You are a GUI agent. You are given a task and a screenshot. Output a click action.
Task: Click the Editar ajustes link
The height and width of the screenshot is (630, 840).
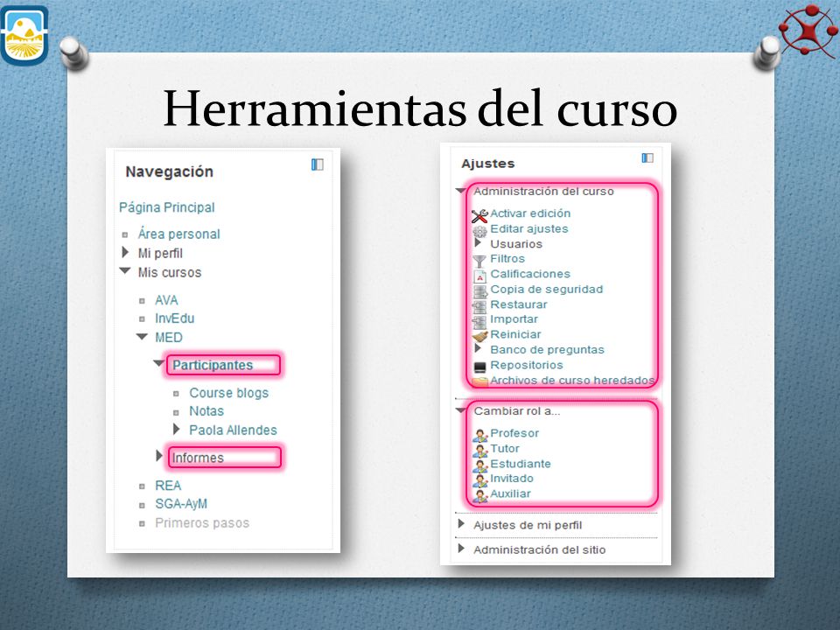coord(529,228)
